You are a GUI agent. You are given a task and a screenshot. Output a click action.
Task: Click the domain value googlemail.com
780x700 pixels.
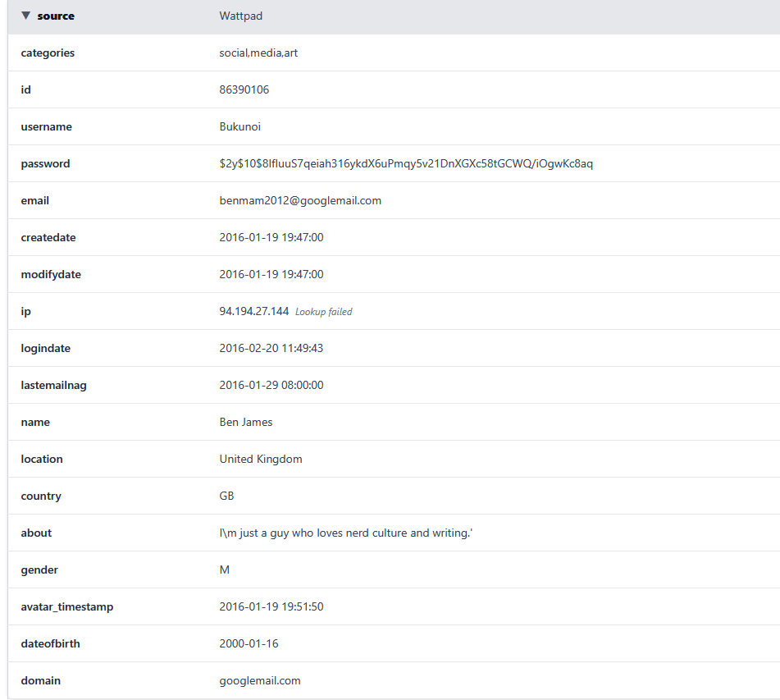pos(260,680)
